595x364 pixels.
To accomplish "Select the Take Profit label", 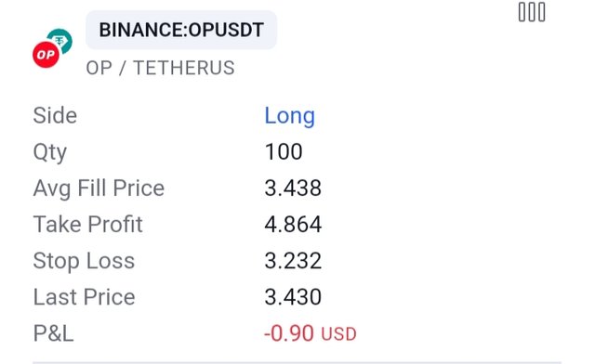I will [87, 224].
